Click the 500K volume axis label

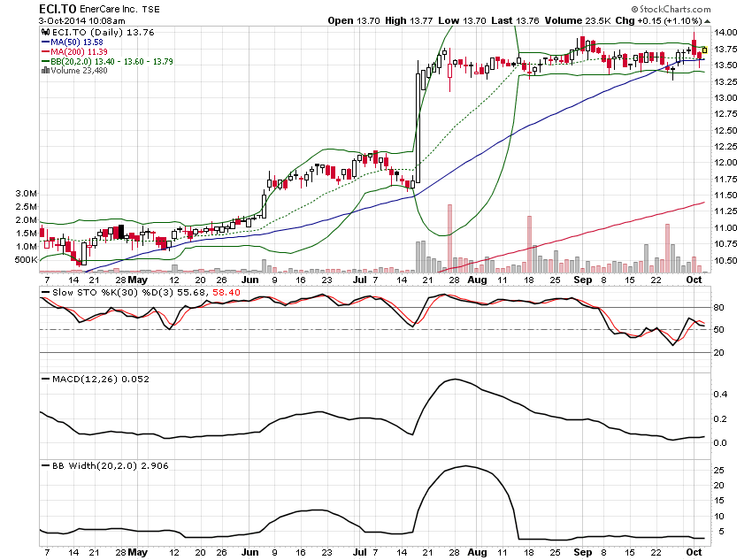coord(26,260)
